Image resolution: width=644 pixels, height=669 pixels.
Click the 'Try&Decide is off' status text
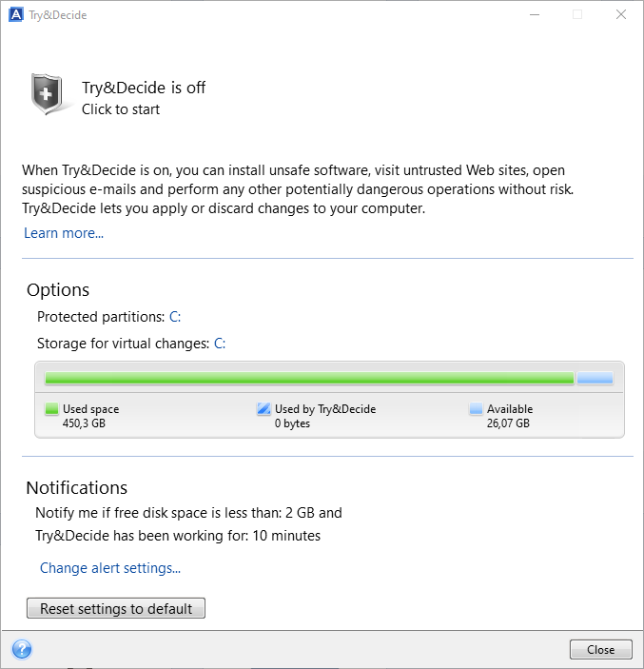(x=144, y=88)
